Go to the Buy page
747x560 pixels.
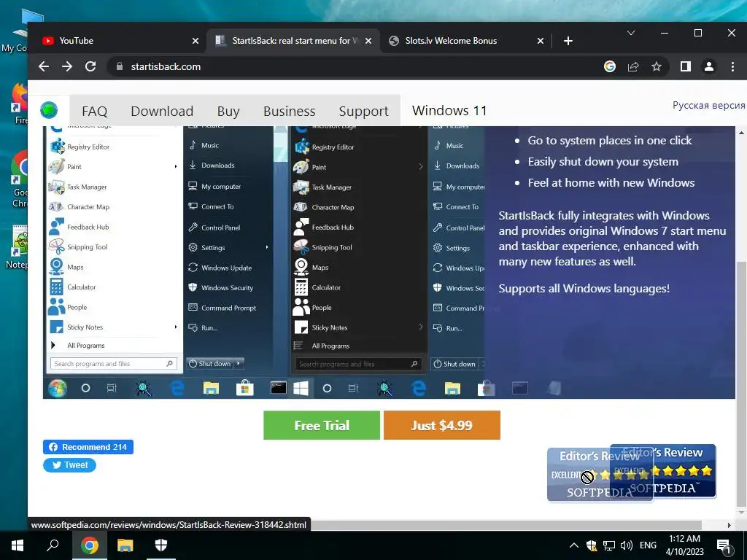228,111
